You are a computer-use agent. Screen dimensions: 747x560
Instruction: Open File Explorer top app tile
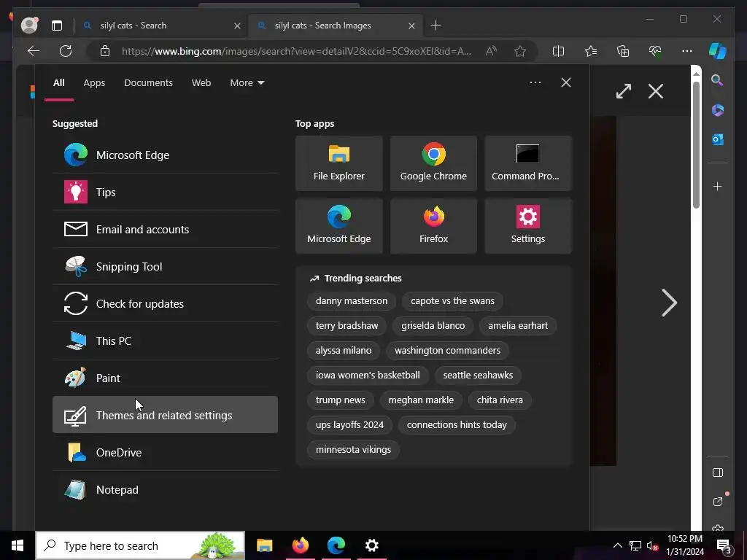[338, 163]
